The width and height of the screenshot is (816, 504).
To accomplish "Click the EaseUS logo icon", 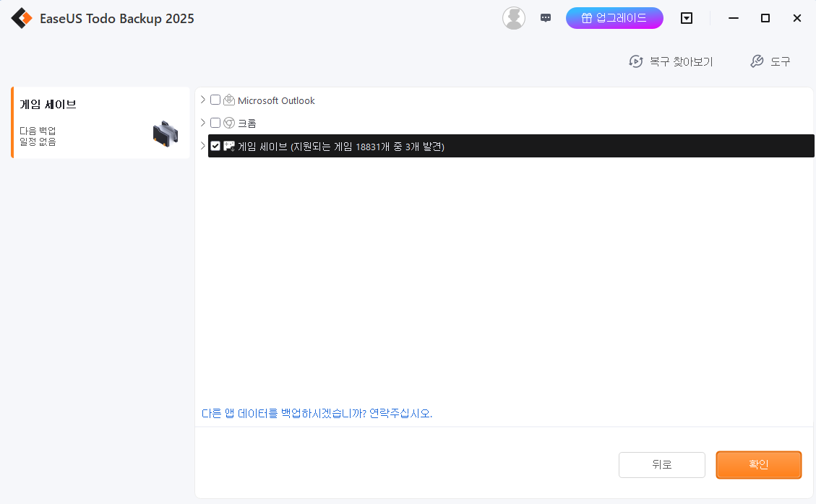I will tap(22, 18).
